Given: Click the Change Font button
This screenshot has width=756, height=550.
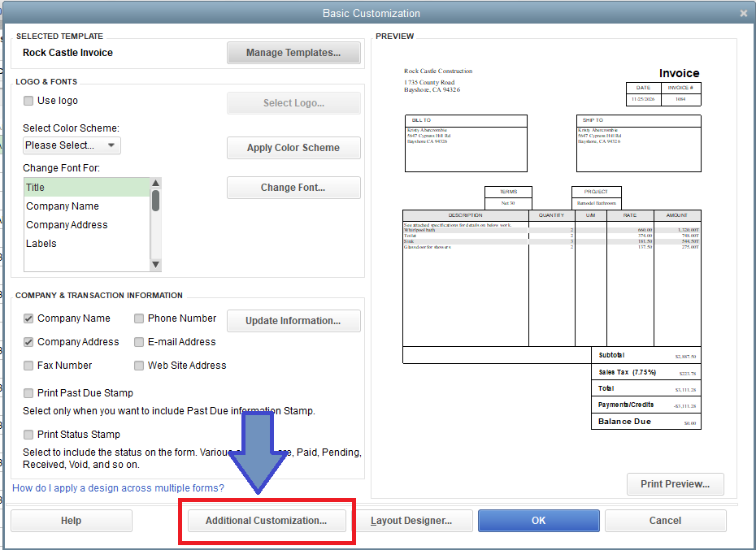Looking at the screenshot, I should [293, 188].
